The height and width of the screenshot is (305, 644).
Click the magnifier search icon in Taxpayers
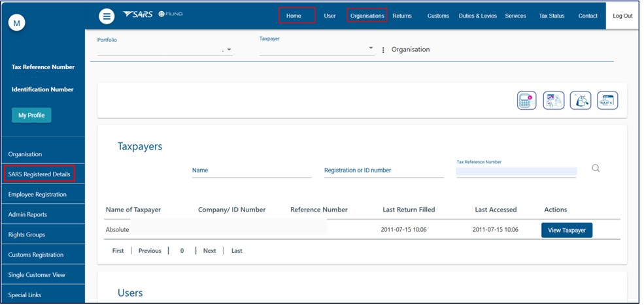point(596,168)
